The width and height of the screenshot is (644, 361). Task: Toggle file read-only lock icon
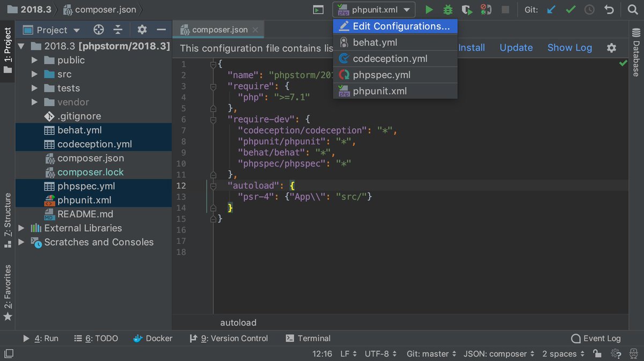pyautogui.click(x=597, y=354)
